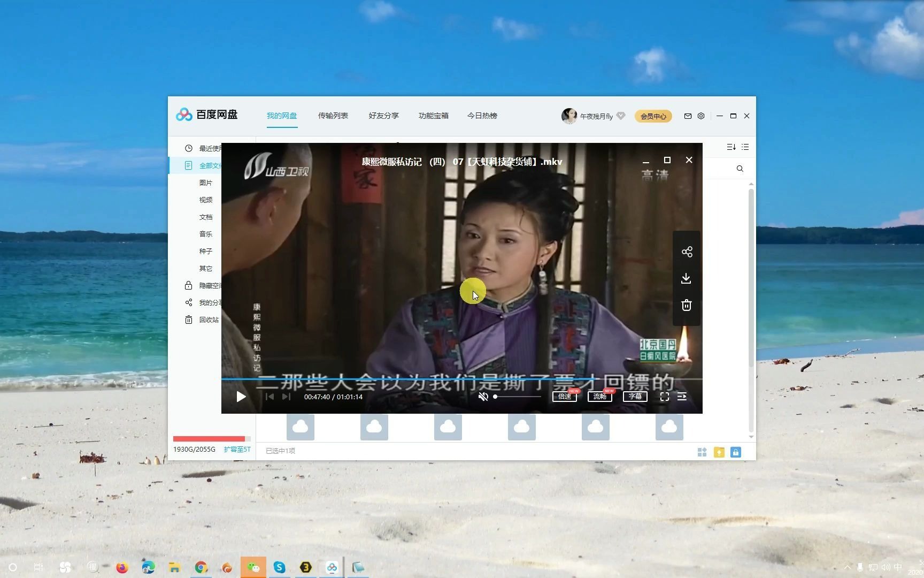
Task: Open Microsoft Edge from the taskbar
Action: point(148,567)
